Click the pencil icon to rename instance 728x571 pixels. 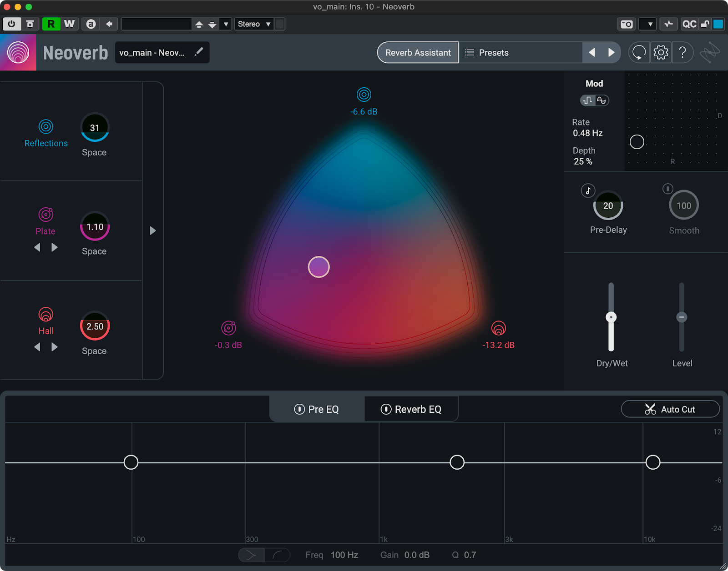(198, 52)
